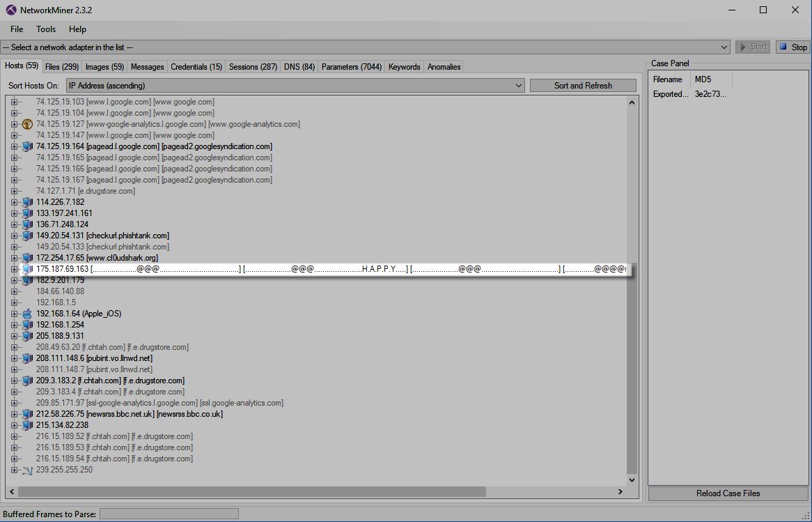Expand the 208.49.63.20 host node
Screen dimensions: 812x522
(x=14, y=347)
